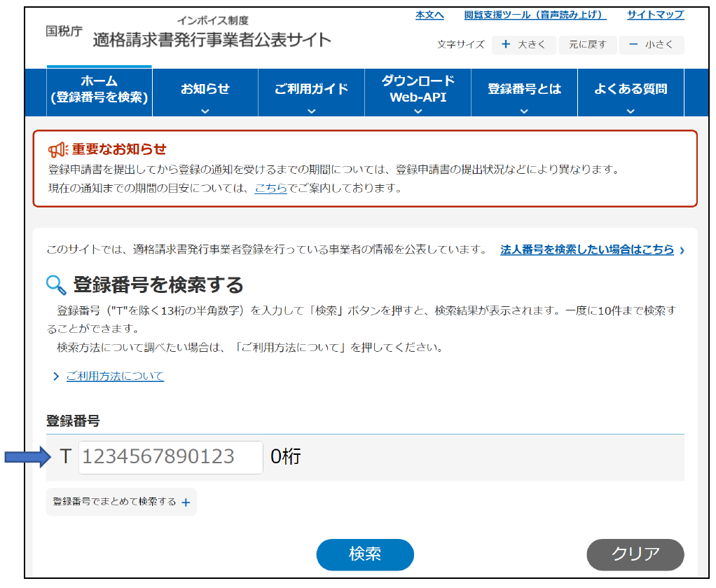Open the サイトマップ link
Viewport: 716px width, 588px height.
click(655, 15)
